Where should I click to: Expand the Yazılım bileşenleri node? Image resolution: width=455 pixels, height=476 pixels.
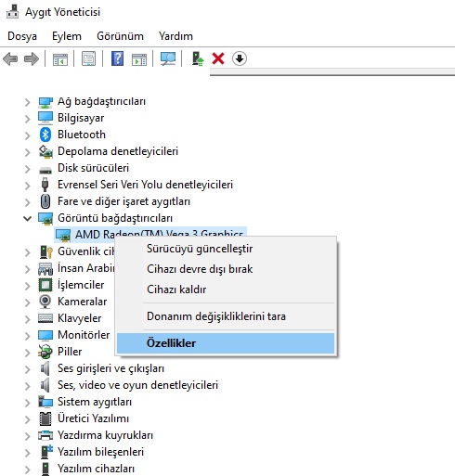27,453
